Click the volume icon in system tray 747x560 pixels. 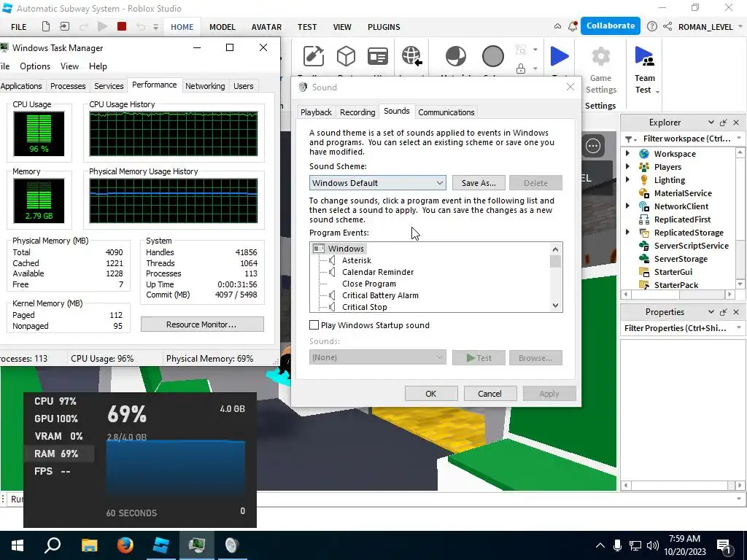[653, 545]
